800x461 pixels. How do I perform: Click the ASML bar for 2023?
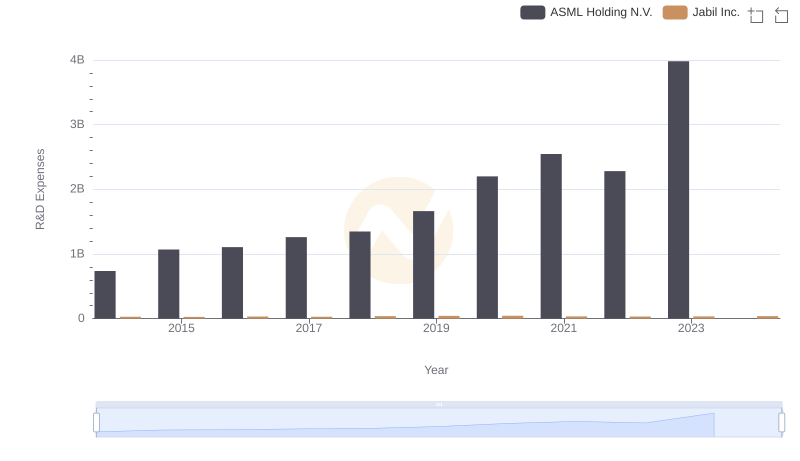[678, 190]
